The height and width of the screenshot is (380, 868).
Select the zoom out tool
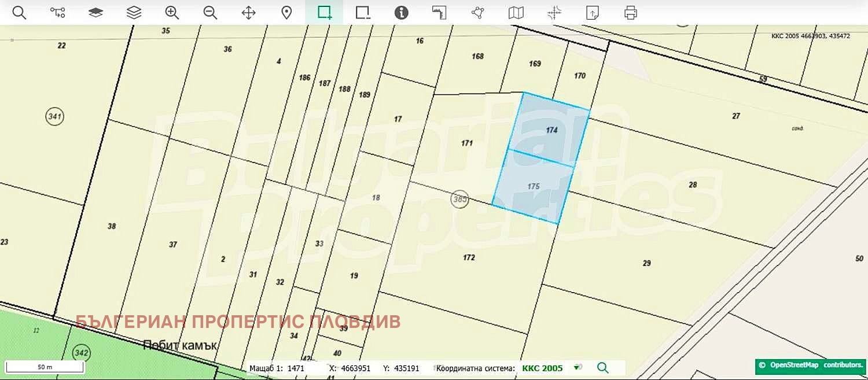pyautogui.click(x=210, y=13)
